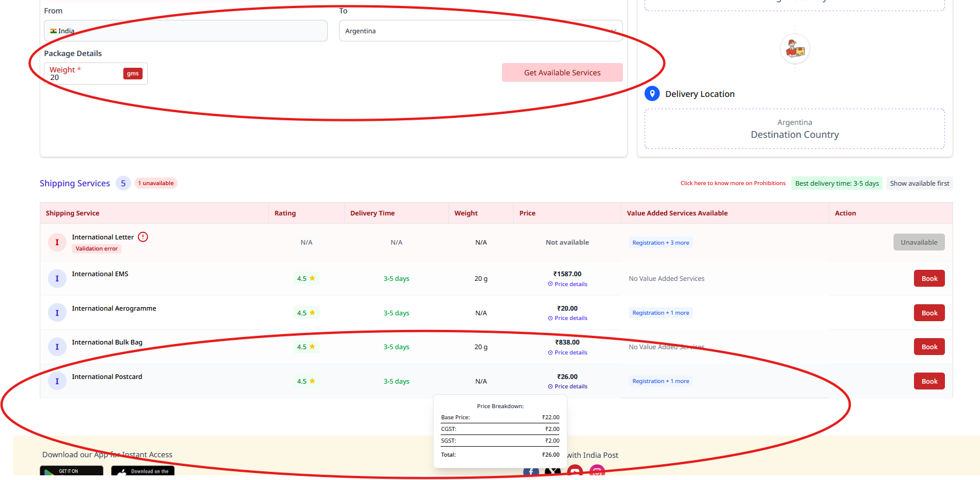
Task: Open the To country dropdown
Action: click(x=480, y=31)
